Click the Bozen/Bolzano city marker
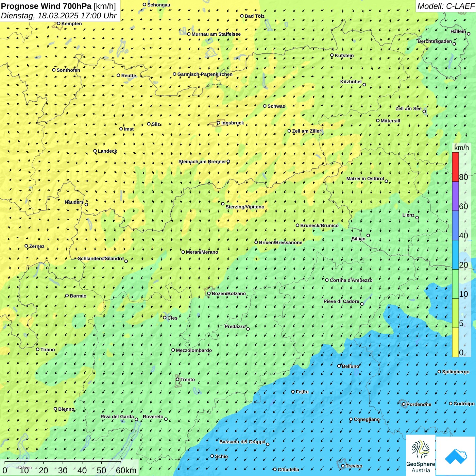Viewport: 476px width, 476px height. [x=209, y=293]
